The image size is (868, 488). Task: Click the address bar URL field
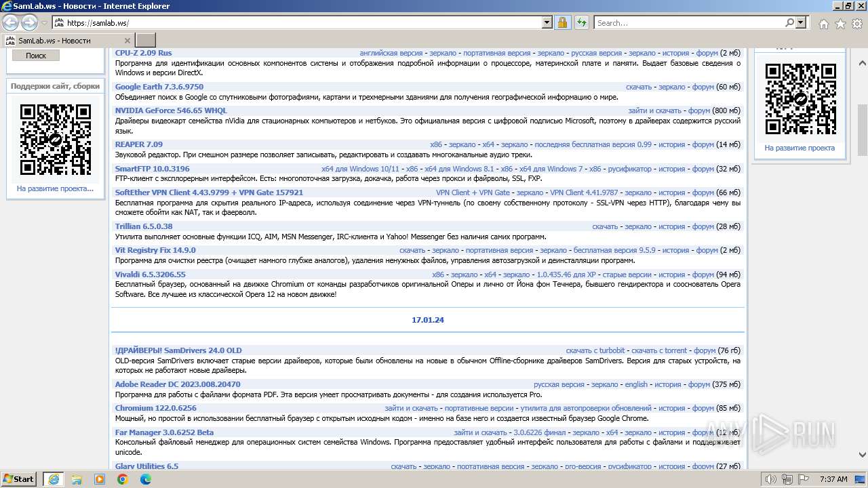[x=303, y=22]
